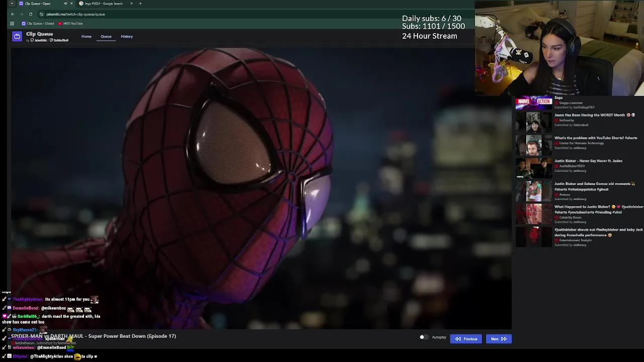644x362 pixels.
Task: Click 'SPIDER-MAN vs DARTH MAUL' clip title
Action: (x=94, y=336)
